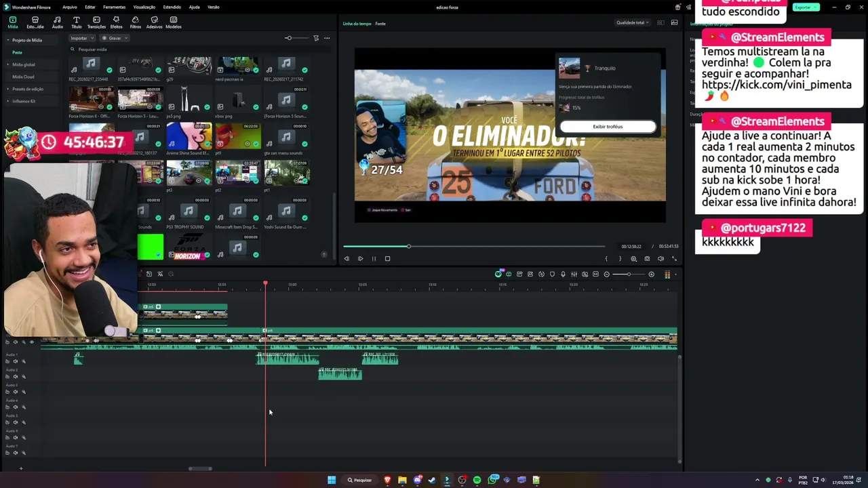The height and width of the screenshot is (488, 868).
Task: Open the audio meter dropdown arrow
Action: (675, 274)
